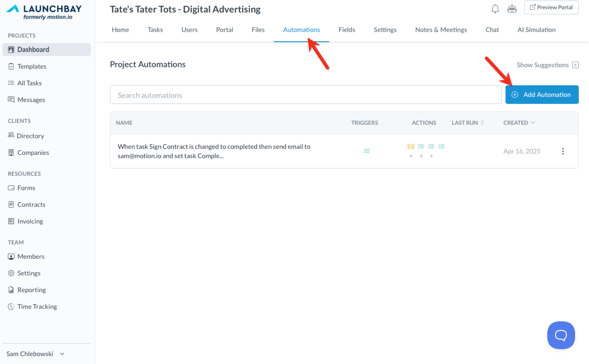Go to Invoicing in the sidebar
The width and height of the screenshot is (589, 364).
tap(30, 221)
